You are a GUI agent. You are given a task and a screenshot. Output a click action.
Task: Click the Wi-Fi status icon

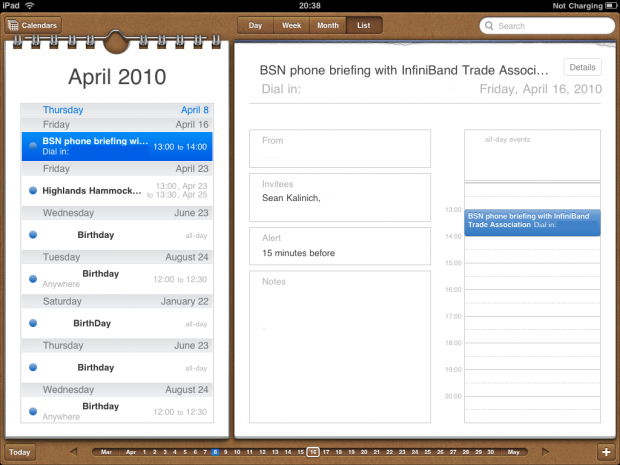[29, 5]
